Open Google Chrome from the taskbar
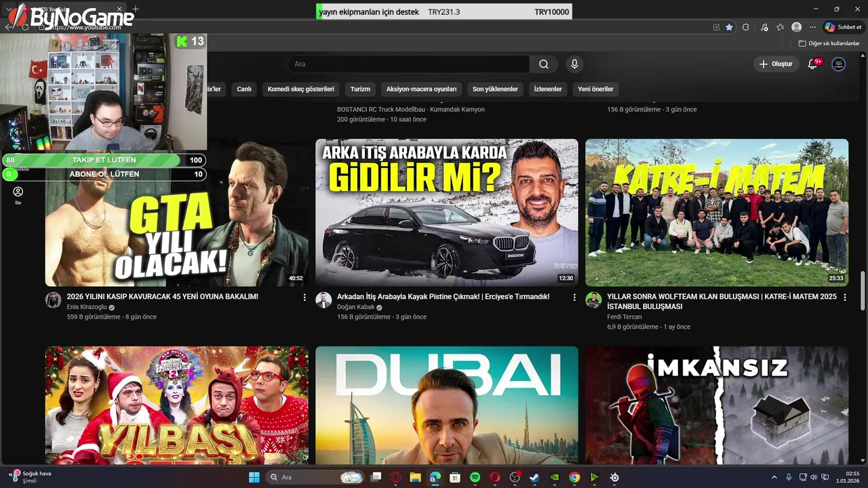 coord(574,477)
